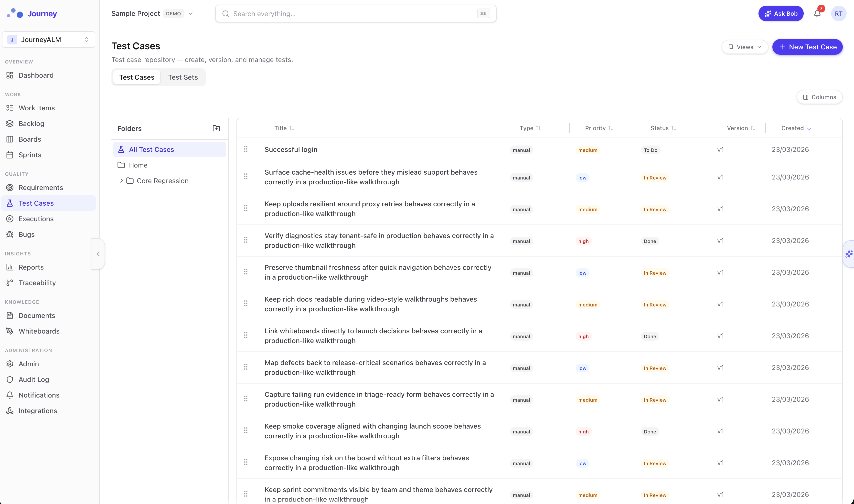This screenshot has width=854, height=504.
Task: Click the New Test Case button
Action: tap(807, 47)
